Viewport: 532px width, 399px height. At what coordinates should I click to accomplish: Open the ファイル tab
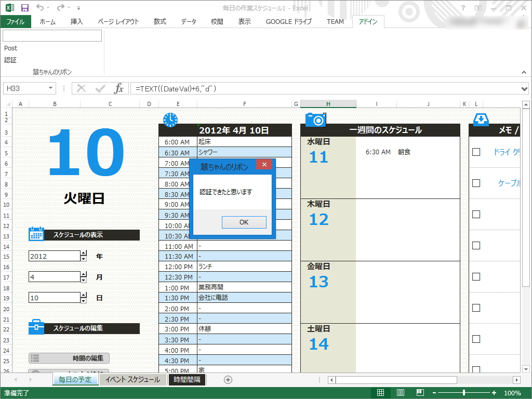(x=16, y=22)
